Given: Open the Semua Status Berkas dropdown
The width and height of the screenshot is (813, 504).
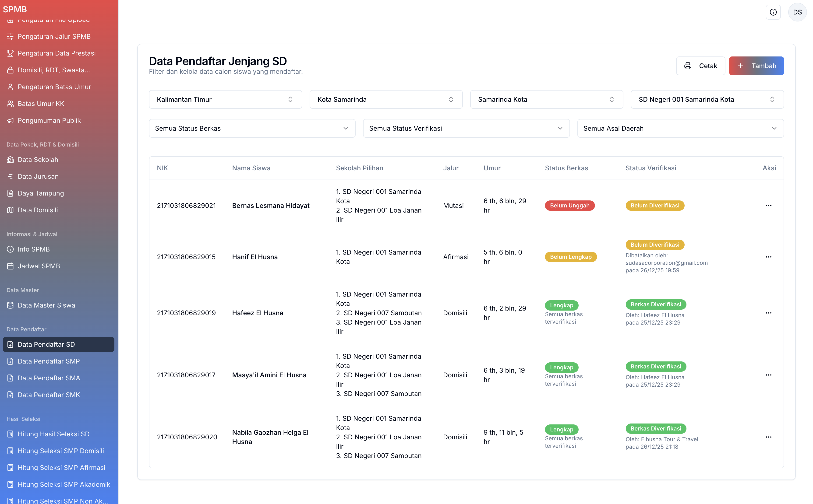Looking at the screenshot, I should coord(252,128).
